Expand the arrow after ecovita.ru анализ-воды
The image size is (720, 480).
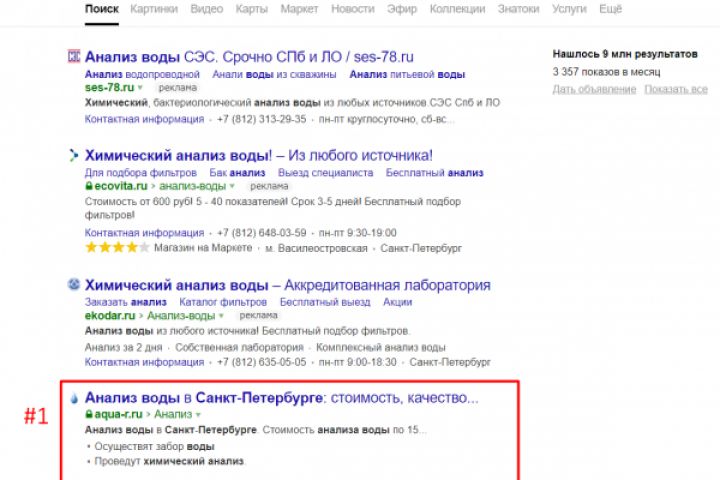232,186
